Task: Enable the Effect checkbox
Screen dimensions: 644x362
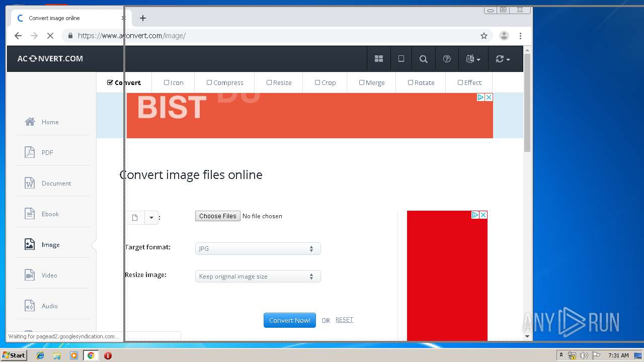Action: point(460,82)
